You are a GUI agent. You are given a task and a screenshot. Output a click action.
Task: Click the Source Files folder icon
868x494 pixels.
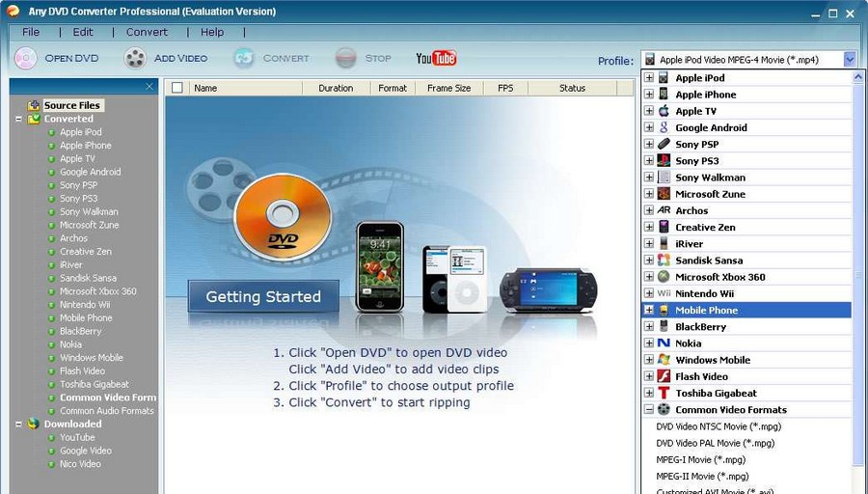click(x=34, y=105)
